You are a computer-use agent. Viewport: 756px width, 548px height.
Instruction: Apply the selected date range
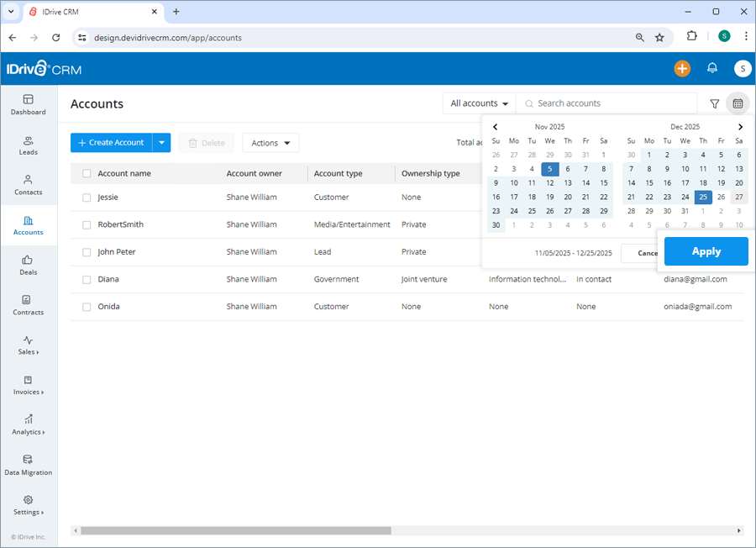click(706, 251)
